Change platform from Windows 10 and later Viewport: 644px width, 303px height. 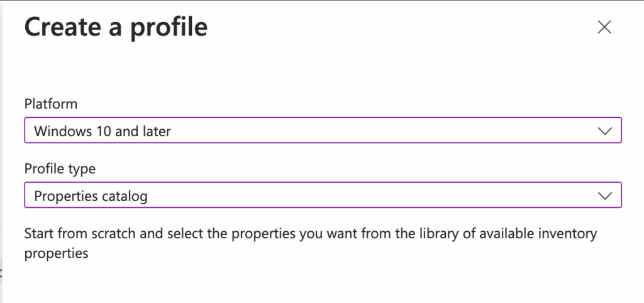tap(323, 131)
